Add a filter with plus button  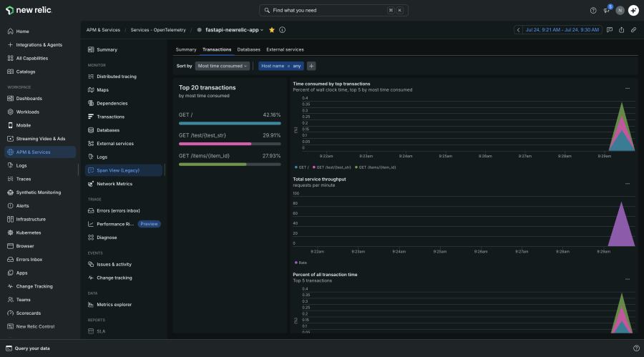coord(311,66)
